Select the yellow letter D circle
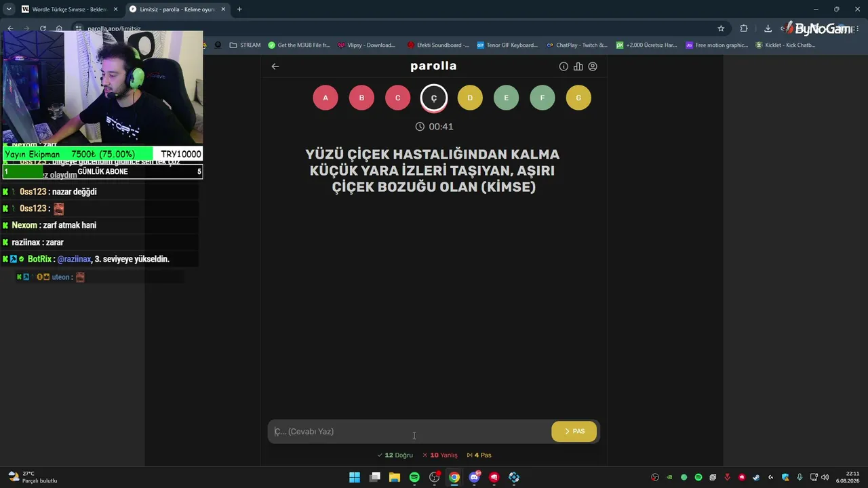 pos(470,98)
